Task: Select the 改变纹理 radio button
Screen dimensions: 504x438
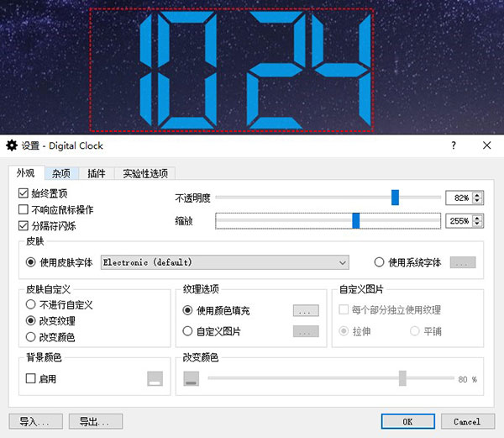Action: click(30, 320)
